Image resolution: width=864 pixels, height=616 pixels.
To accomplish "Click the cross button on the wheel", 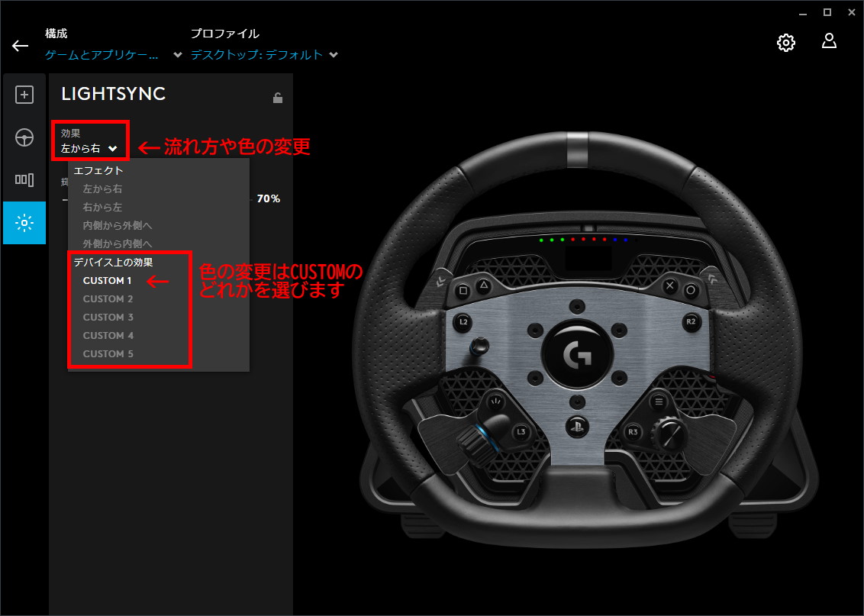I will tap(670, 285).
